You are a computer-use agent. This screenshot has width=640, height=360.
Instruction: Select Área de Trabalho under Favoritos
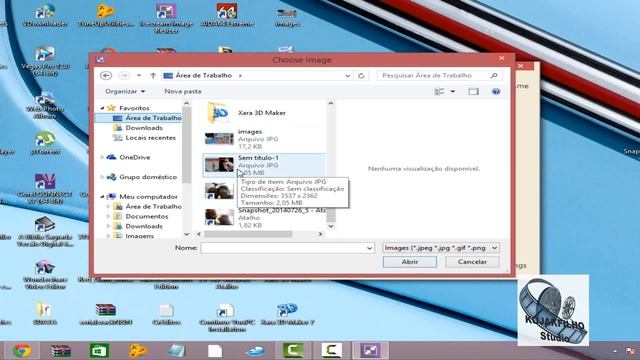pos(153,118)
